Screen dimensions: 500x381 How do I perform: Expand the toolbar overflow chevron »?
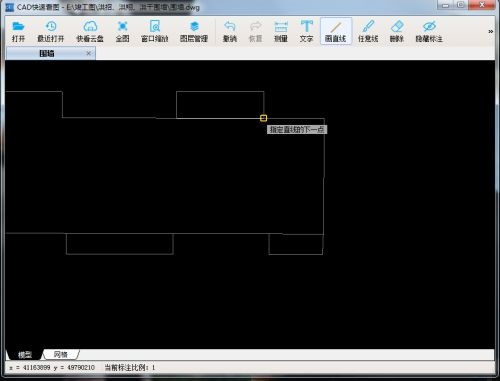(490, 31)
